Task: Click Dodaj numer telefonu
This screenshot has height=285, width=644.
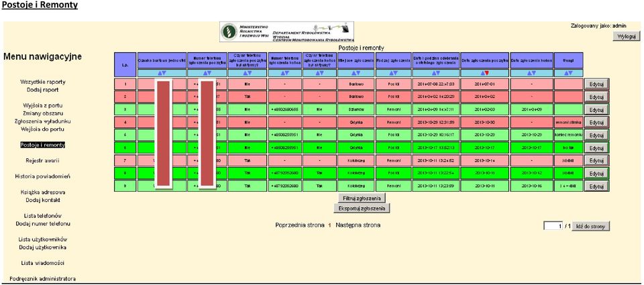Action: [43, 224]
